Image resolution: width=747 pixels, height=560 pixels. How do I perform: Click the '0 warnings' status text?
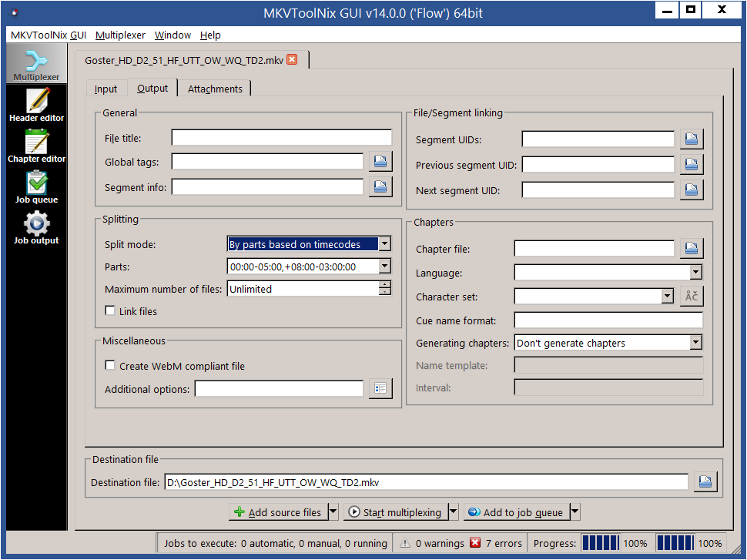440,543
